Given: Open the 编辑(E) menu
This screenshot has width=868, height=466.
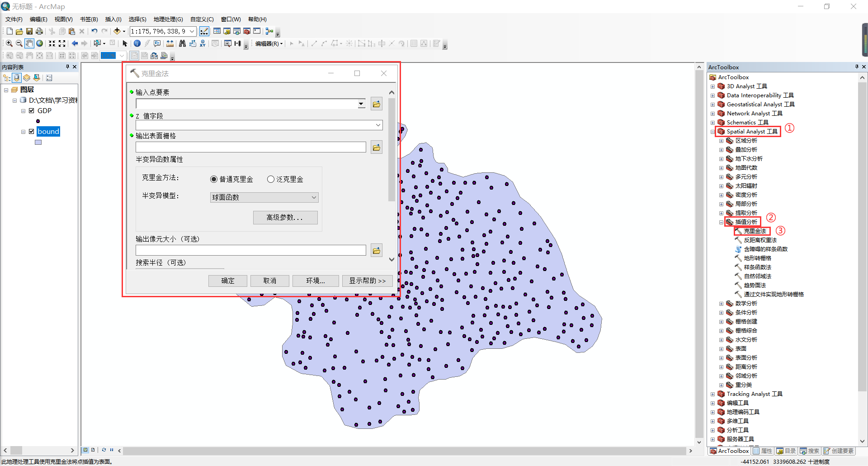Looking at the screenshot, I should click(x=38, y=19).
